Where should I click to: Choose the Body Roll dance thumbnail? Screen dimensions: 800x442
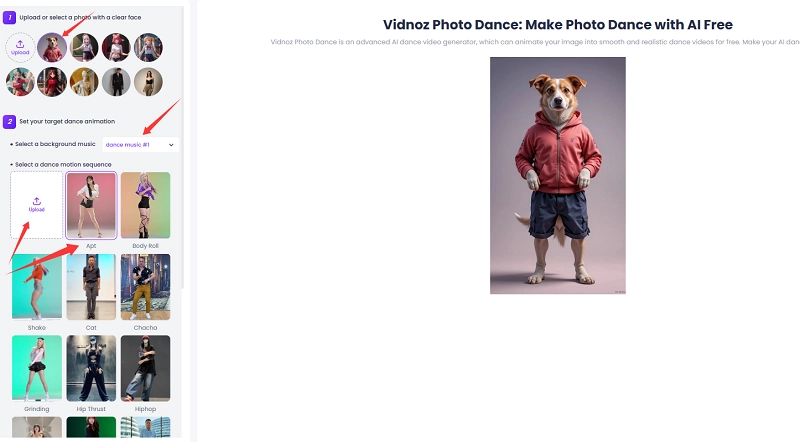[x=145, y=205]
